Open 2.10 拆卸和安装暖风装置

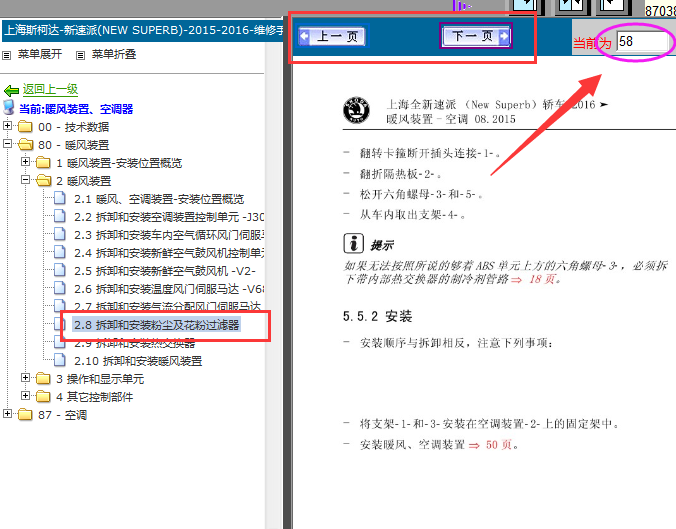click(x=138, y=360)
